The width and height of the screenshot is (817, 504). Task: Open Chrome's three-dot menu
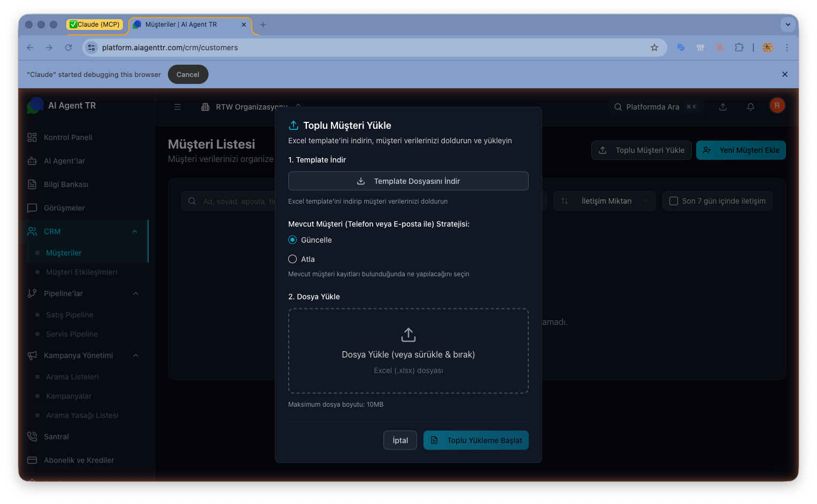pos(787,48)
